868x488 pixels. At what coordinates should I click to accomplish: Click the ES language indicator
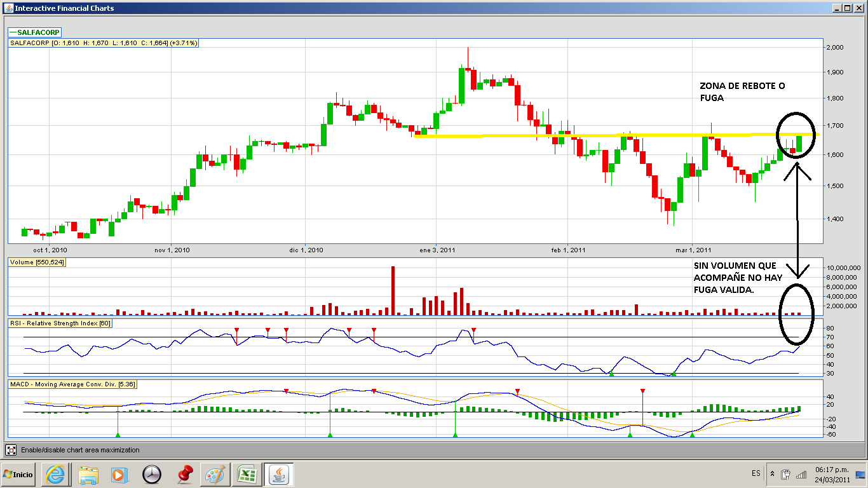click(756, 474)
